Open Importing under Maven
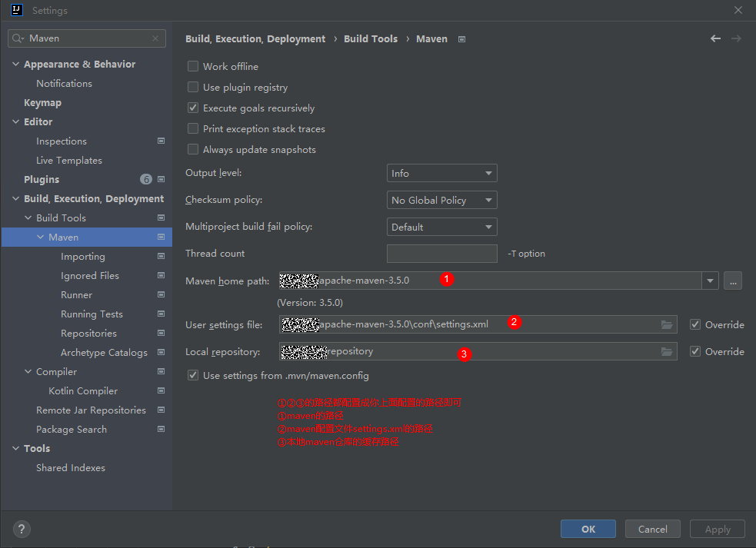 tap(83, 257)
